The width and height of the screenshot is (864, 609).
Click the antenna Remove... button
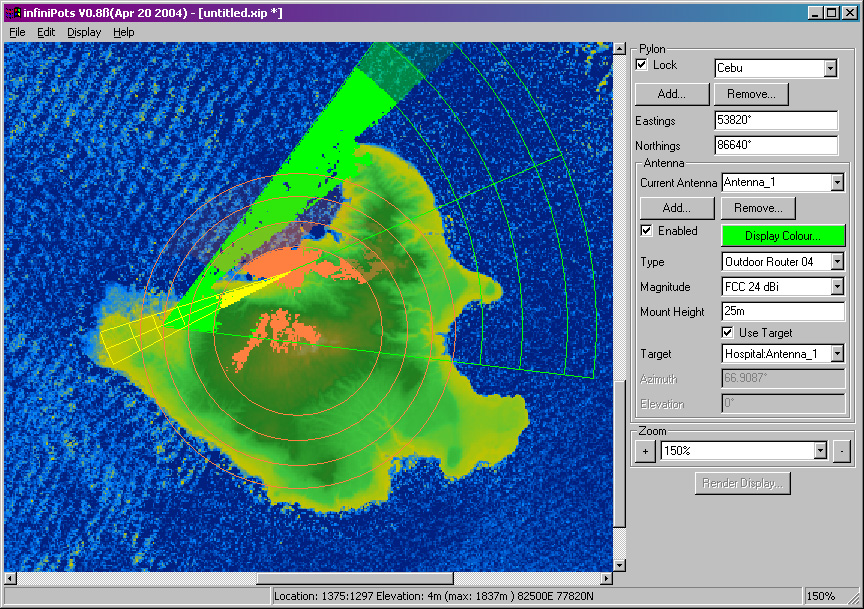[x=757, y=208]
